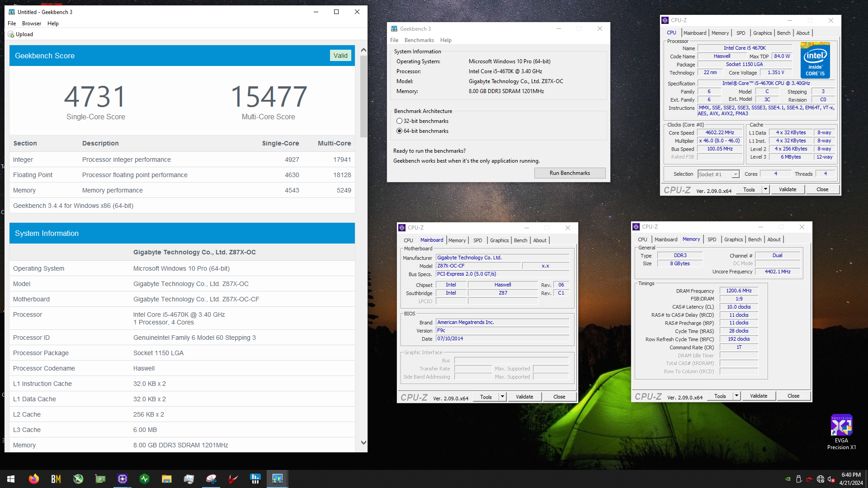Open the BM app on the taskbar
Screen dimensions: 868x488
click(x=56, y=479)
